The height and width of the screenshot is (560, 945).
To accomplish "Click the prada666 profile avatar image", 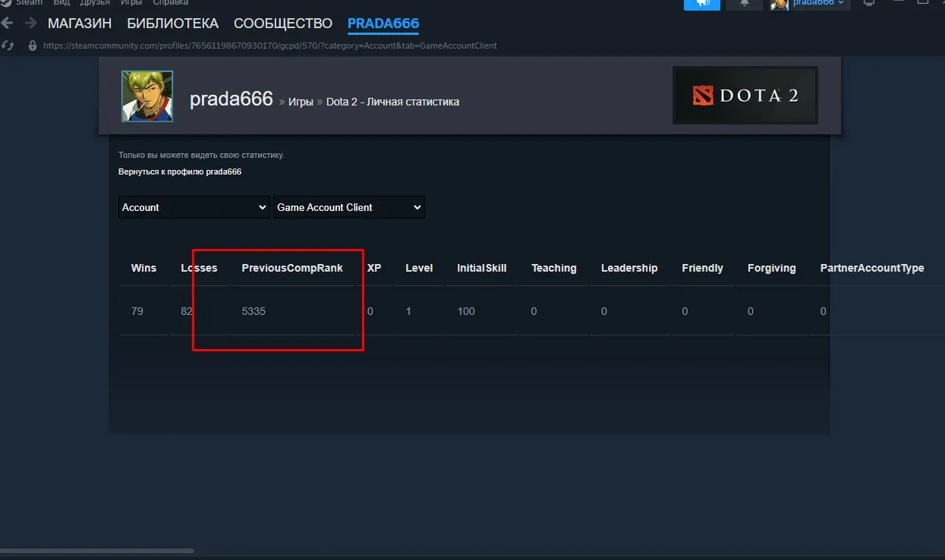I will [147, 96].
